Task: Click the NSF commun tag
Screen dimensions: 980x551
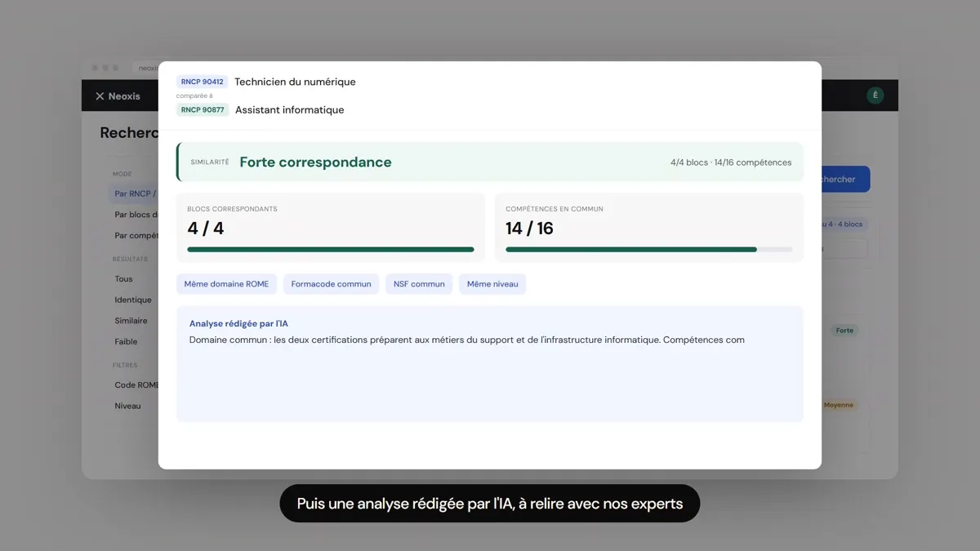Action: [x=419, y=284]
